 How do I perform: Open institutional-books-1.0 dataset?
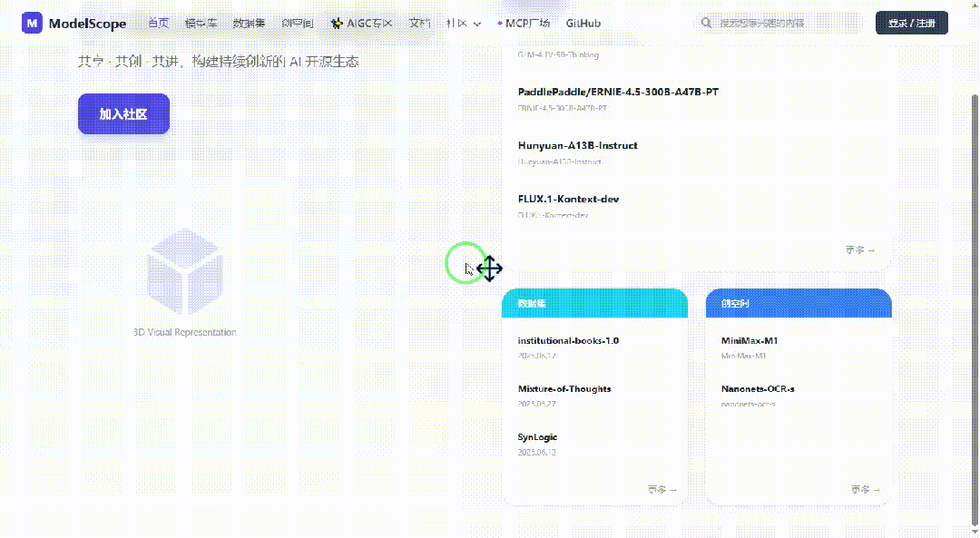click(x=568, y=340)
